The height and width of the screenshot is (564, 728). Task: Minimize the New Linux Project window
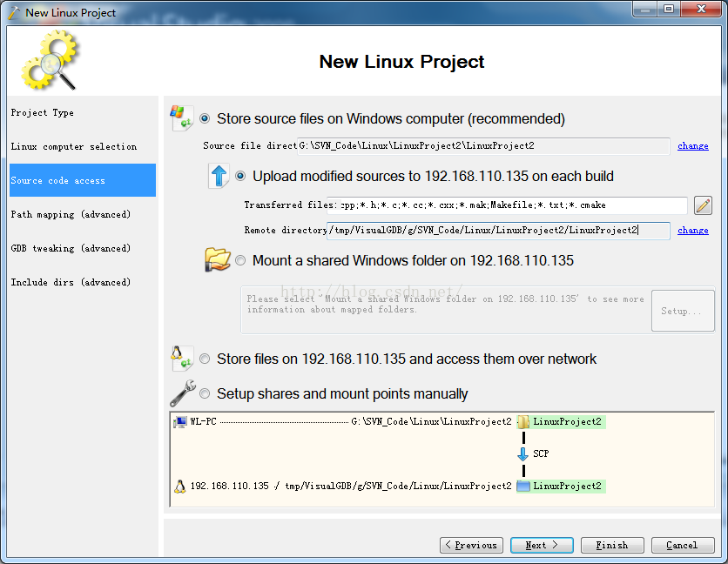pos(645,10)
